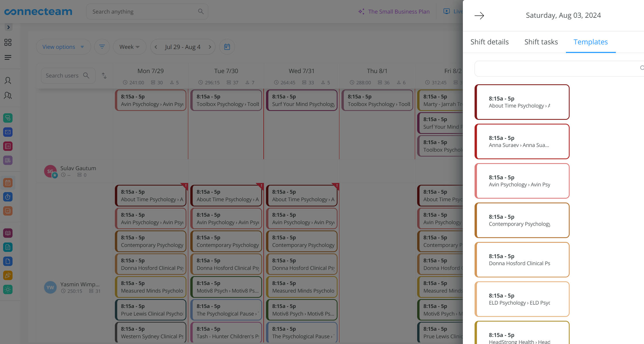Select the Anna Suraev shift template
This screenshot has height=344, width=644.
click(x=522, y=141)
